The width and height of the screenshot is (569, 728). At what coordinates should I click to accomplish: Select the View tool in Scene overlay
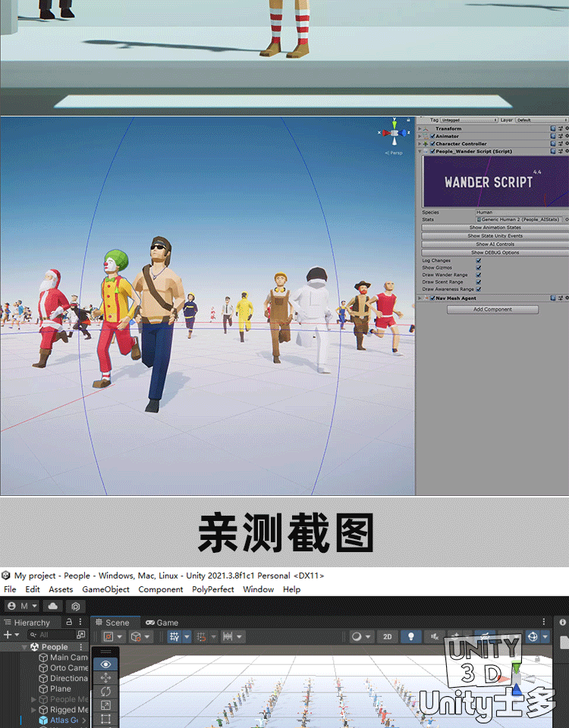[105, 664]
